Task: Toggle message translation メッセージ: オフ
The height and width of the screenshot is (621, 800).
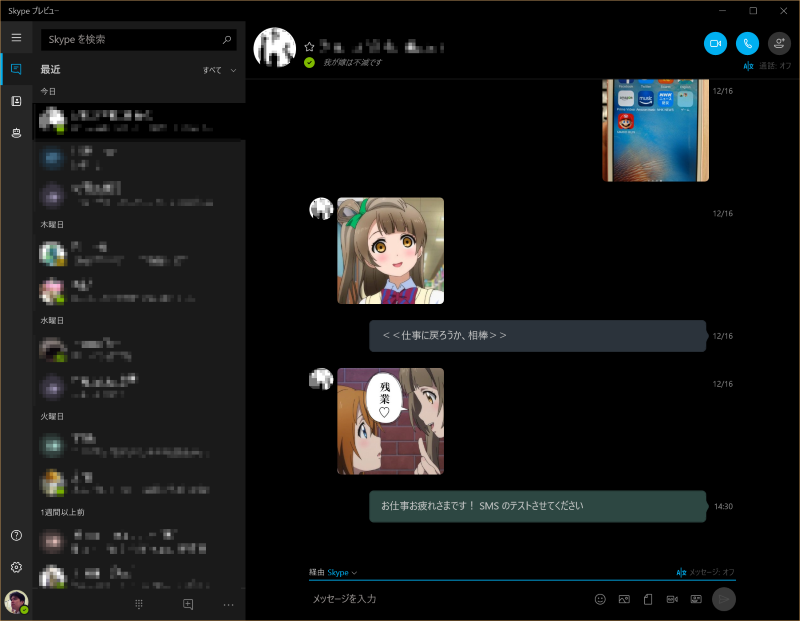Action: tap(706, 572)
